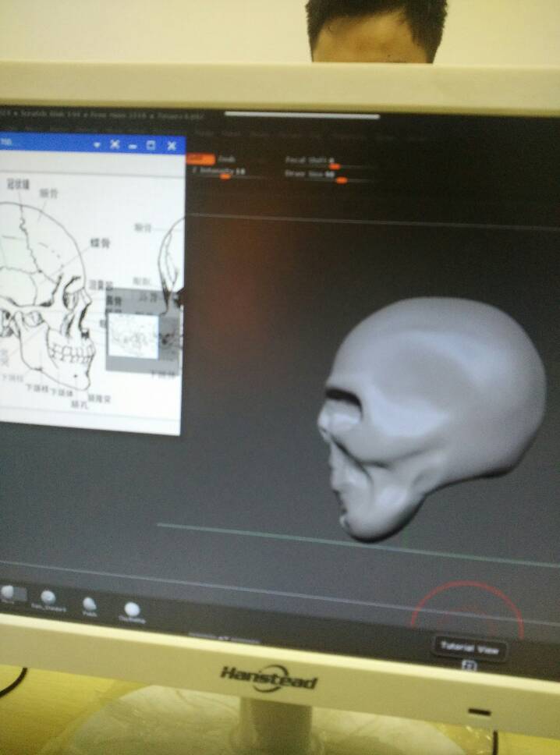Select the Dam_Standard brush icon

click(x=48, y=597)
